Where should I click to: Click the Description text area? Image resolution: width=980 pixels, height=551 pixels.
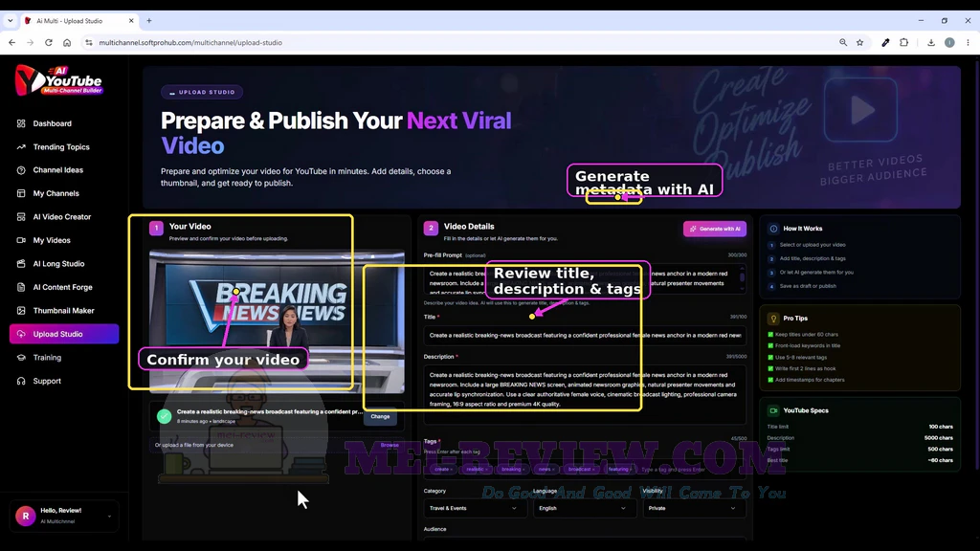click(585, 394)
